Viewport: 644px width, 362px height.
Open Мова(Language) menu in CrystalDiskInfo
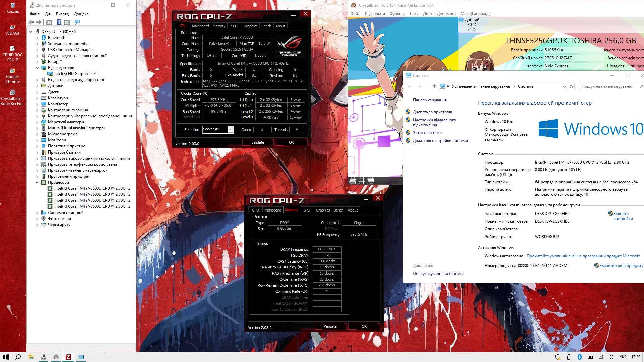point(475,14)
